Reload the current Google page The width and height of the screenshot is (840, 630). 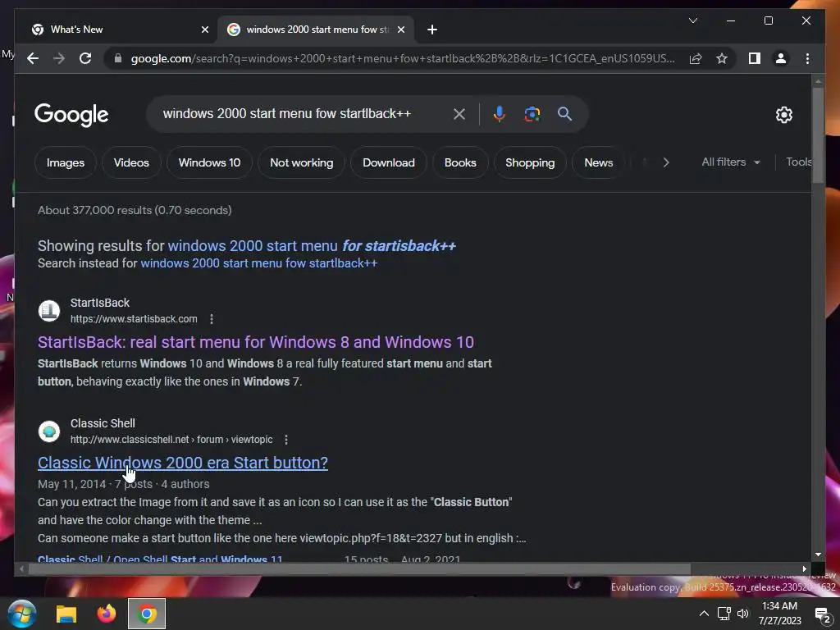click(x=85, y=58)
